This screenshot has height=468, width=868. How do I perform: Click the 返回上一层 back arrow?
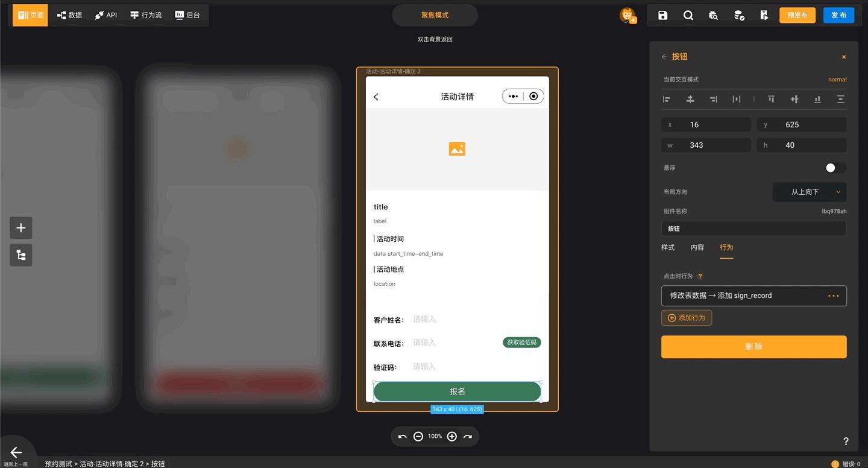16,452
